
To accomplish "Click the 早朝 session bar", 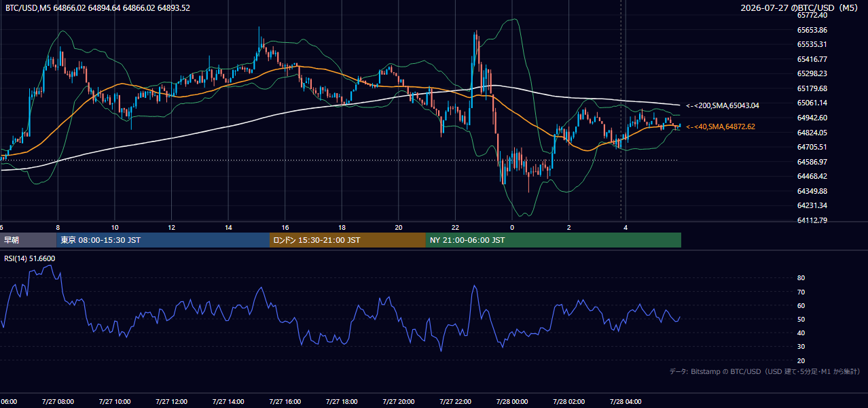I will pos(29,240).
